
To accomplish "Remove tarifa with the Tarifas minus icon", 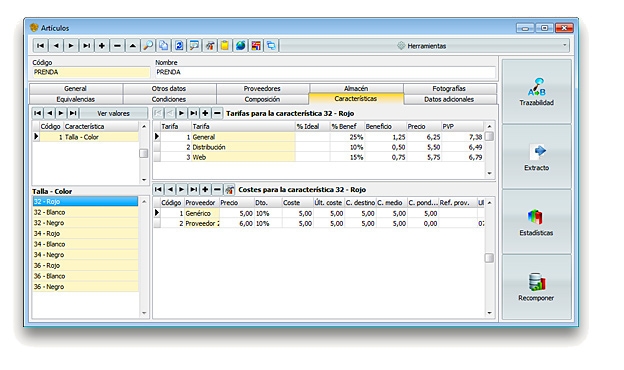I will [x=217, y=113].
